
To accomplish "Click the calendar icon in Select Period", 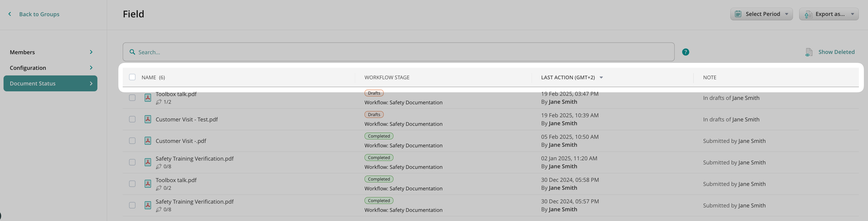I will tap(738, 14).
